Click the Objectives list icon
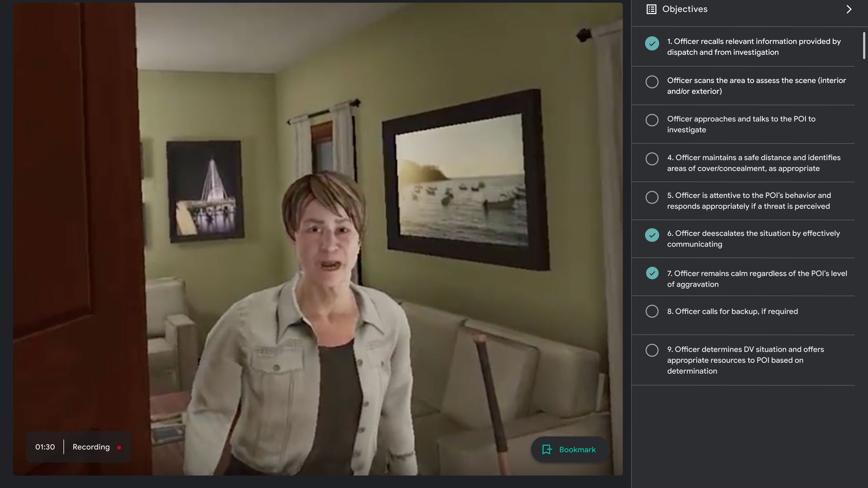This screenshot has height=488, width=868. (651, 9)
